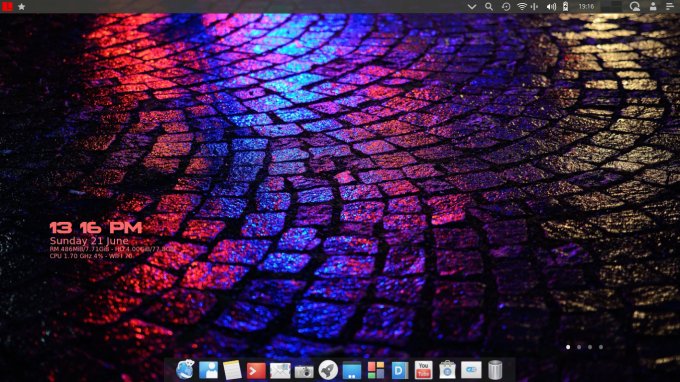Launch the camera dock icon
Screen dimensions: 680x382
304,371
